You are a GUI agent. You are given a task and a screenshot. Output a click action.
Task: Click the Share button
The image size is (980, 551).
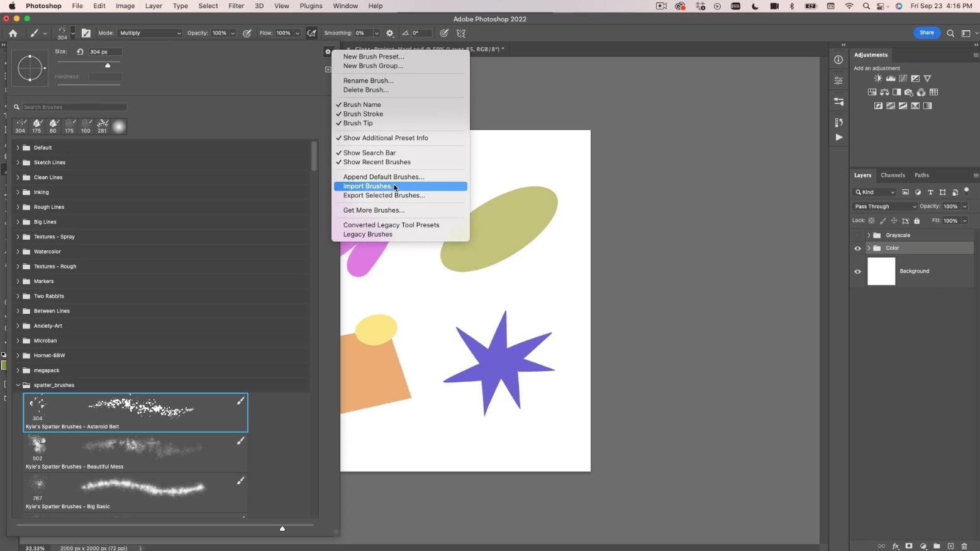point(926,32)
